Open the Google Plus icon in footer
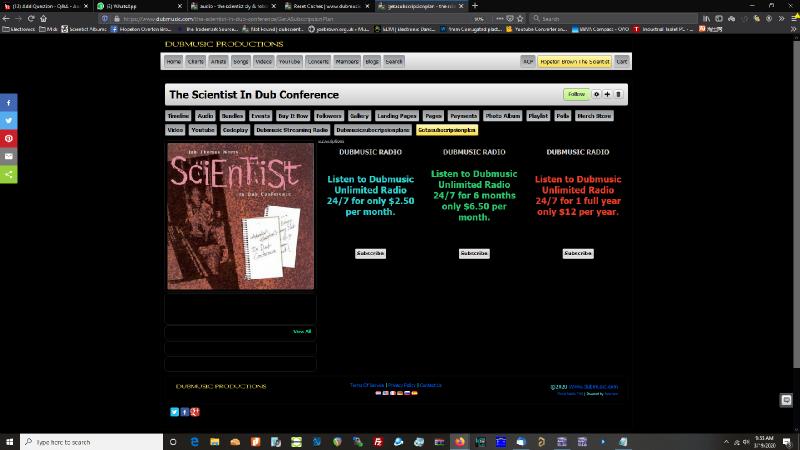The height and width of the screenshot is (450, 800). pos(195,411)
